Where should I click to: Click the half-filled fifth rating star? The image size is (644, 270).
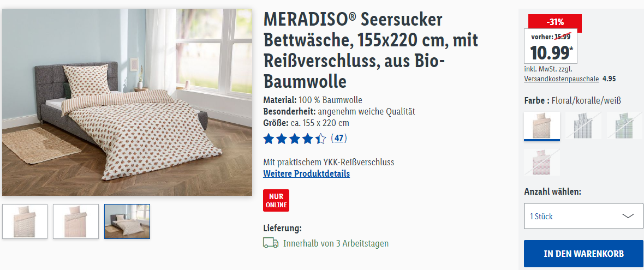[320, 139]
